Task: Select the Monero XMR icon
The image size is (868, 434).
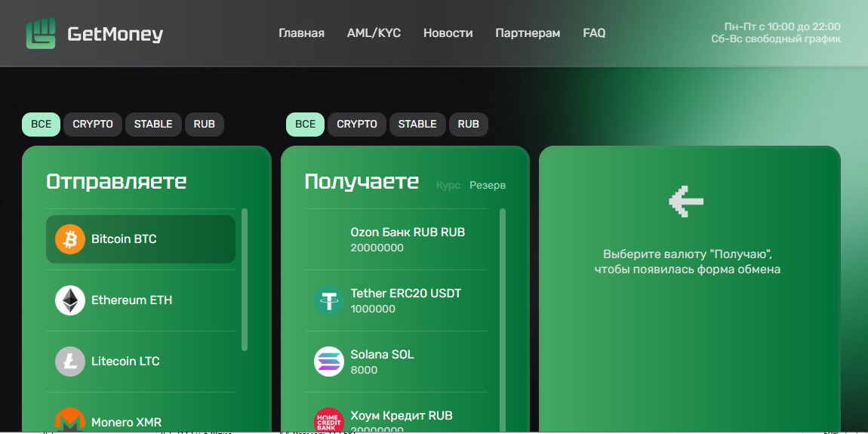Action: coord(70,420)
